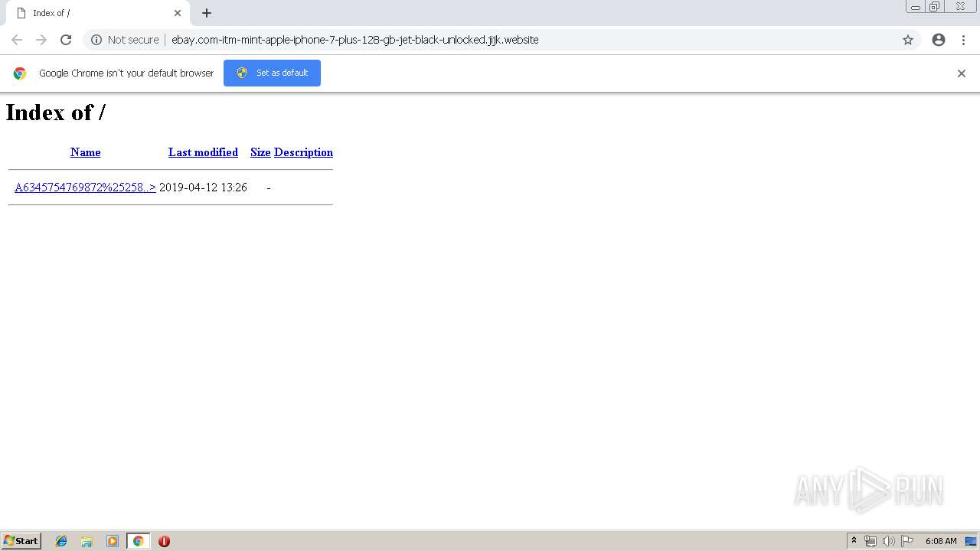The width and height of the screenshot is (980, 551).
Task: Sort listing by Name column
Action: (x=86, y=152)
